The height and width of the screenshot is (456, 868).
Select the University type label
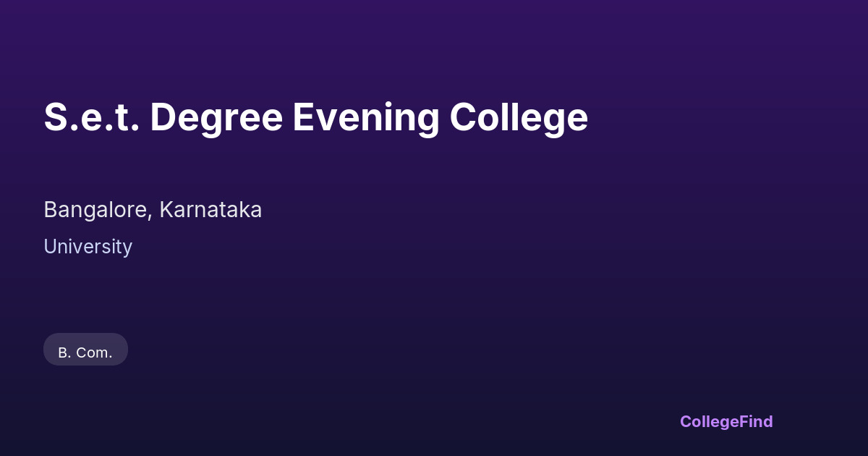tap(88, 247)
